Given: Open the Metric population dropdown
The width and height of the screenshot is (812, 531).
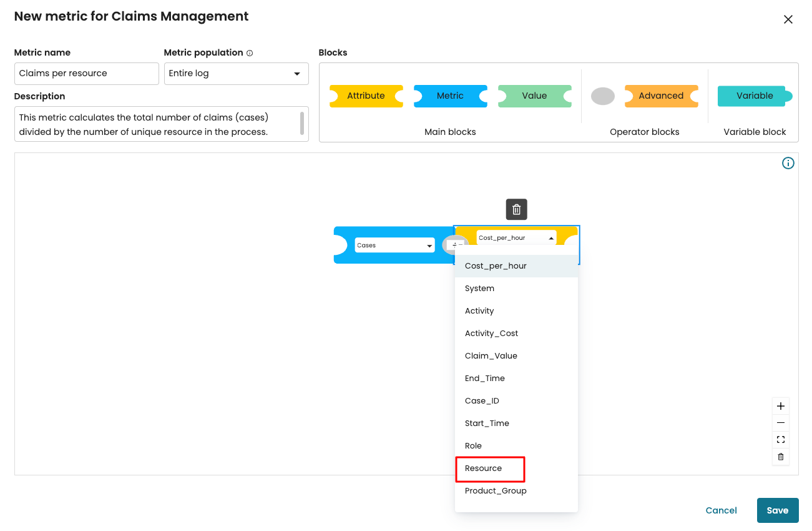Looking at the screenshot, I should coord(236,74).
